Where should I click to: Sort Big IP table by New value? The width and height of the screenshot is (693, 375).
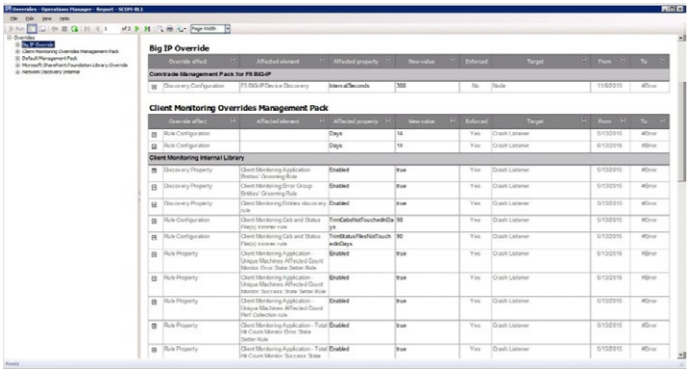coord(453,61)
